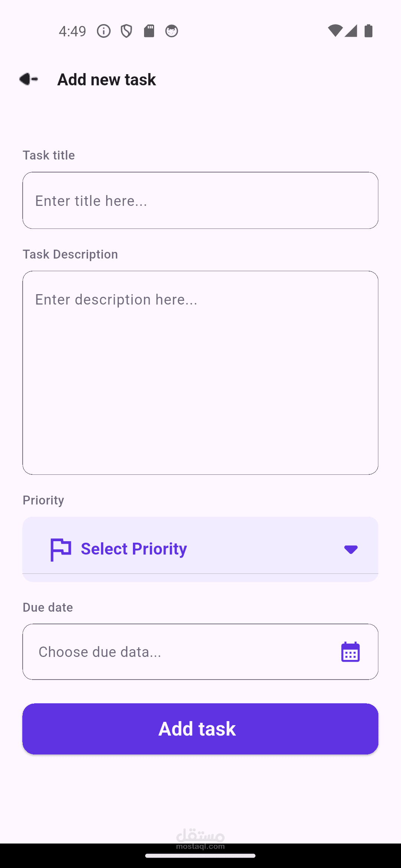Open the calendar date picker icon
Screen dimensions: 401x868
coord(350,652)
